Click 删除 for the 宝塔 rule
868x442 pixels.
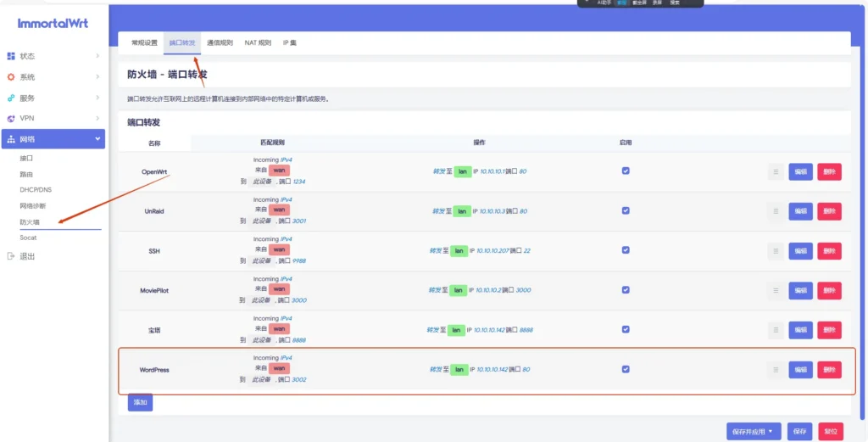pyautogui.click(x=829, y=330)
